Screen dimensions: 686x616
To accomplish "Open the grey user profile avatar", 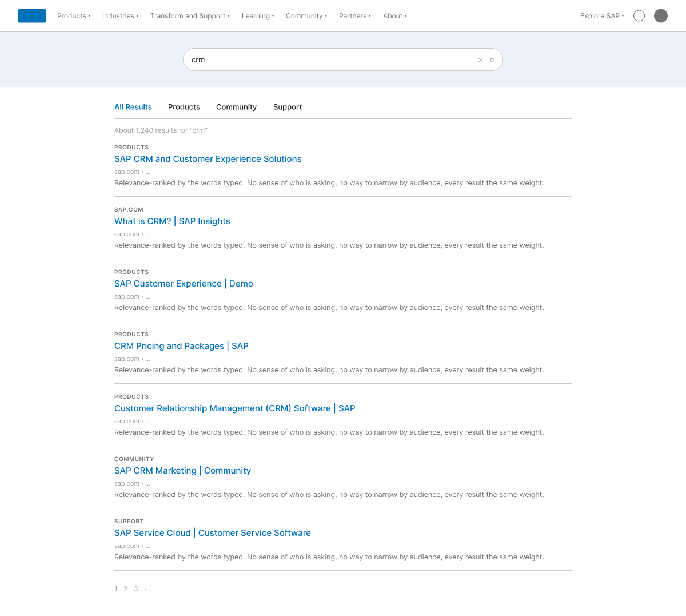I will 661,16.
